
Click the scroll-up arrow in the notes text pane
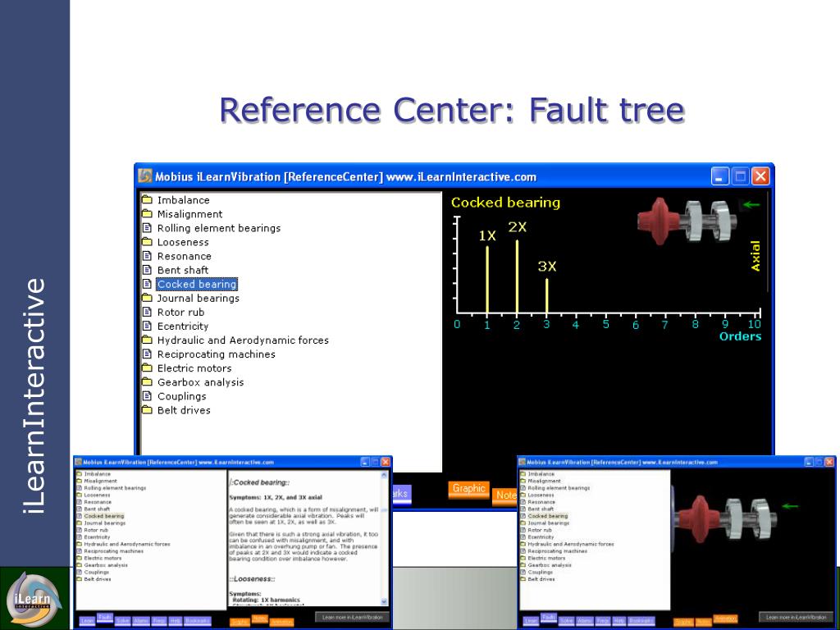(384, 475)
